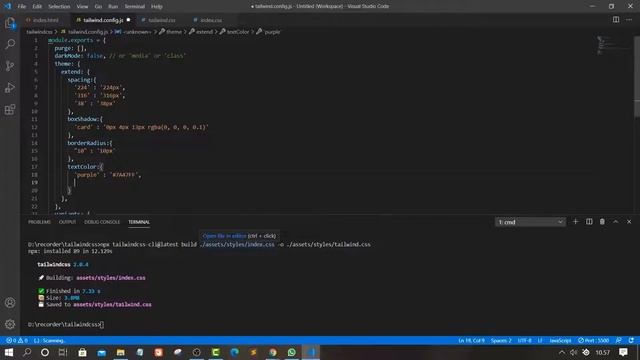Screen dimensions: 640x360
Task: Click the taskbar clock showing 10.57
Action: 602,352
